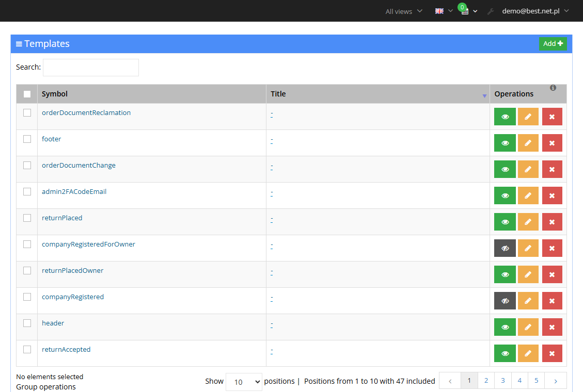Open the All views dropdown
Viewport: 583px width, 392px height.
pos(403,11)
